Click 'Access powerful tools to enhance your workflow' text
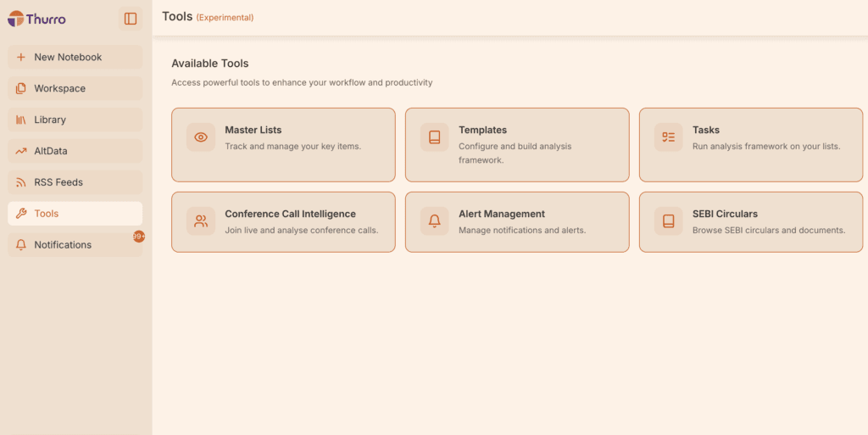The width and height of the screenshot is (868, 435). click(x=302, y=82)
